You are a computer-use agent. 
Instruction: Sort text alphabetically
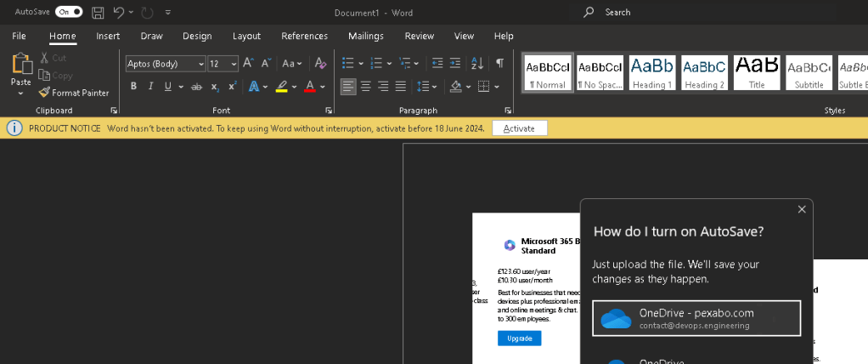click(x=476, y=63)
